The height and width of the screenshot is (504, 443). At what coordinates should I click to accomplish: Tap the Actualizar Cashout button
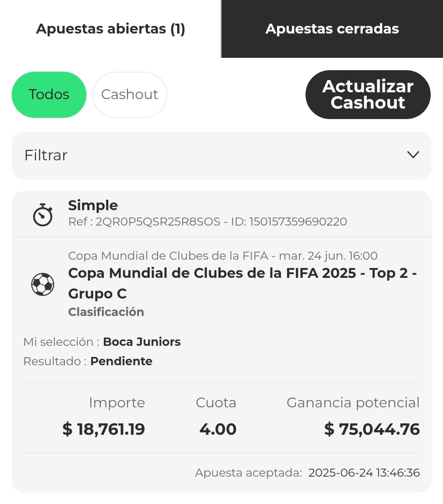click(x=368, y=94)
